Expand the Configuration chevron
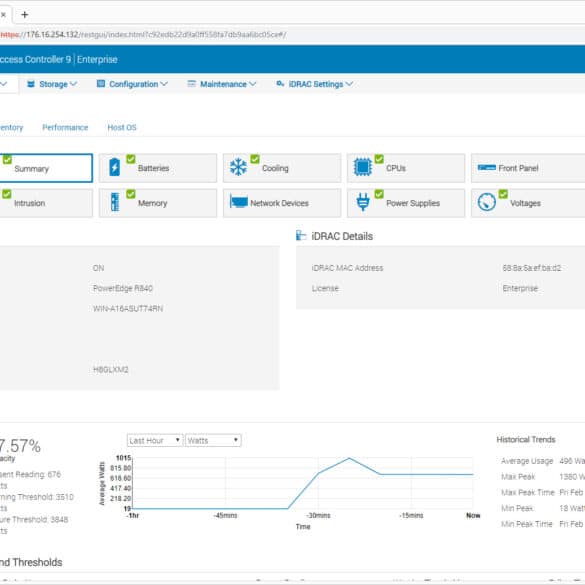 pyautogui.click(x=164, y=84)
